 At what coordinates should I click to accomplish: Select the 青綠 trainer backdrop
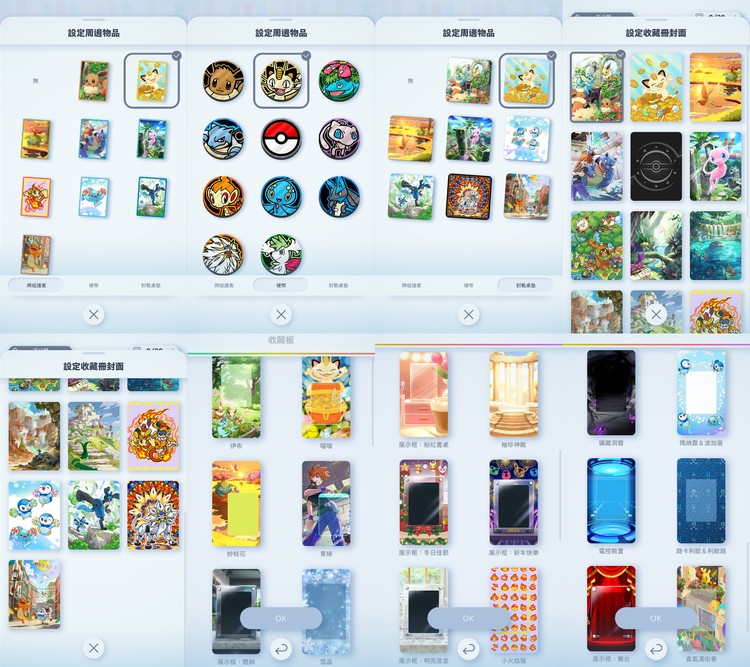point(326,504)
